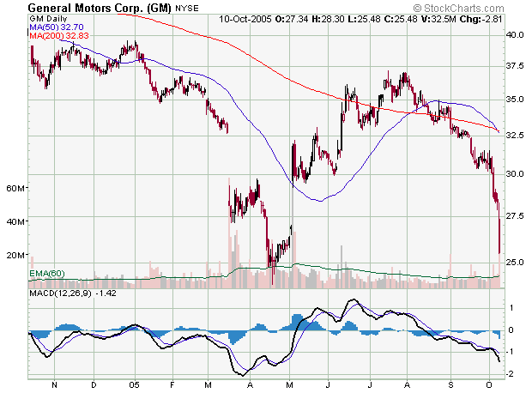This screenshot has height=393, width=532.
Task: Click the 05 year label on time axis
Action: (134, 385)
